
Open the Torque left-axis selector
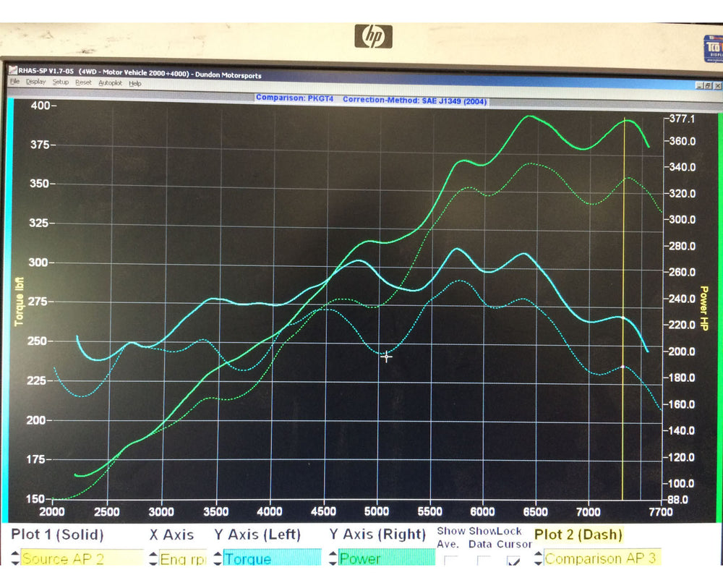(272, 558)
